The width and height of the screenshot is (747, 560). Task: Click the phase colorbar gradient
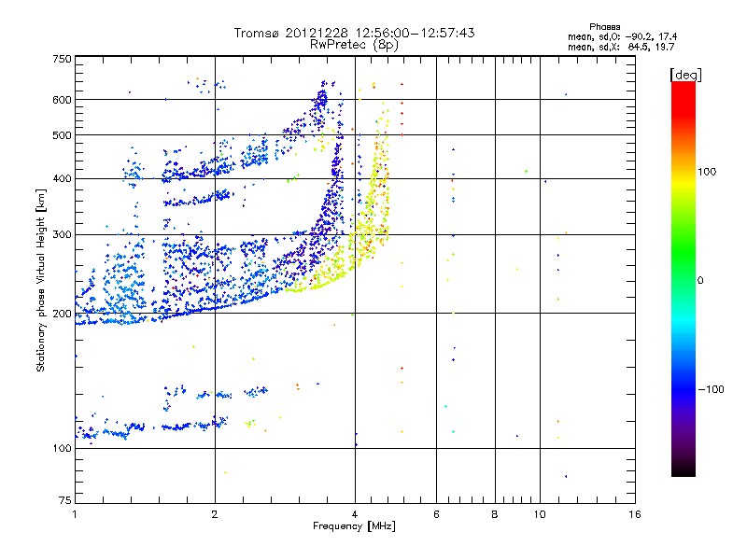point(684,278)
